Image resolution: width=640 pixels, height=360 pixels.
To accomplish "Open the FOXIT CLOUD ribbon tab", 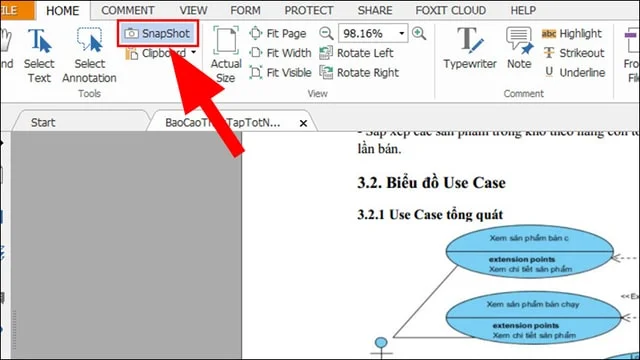I will click(451, 10).
